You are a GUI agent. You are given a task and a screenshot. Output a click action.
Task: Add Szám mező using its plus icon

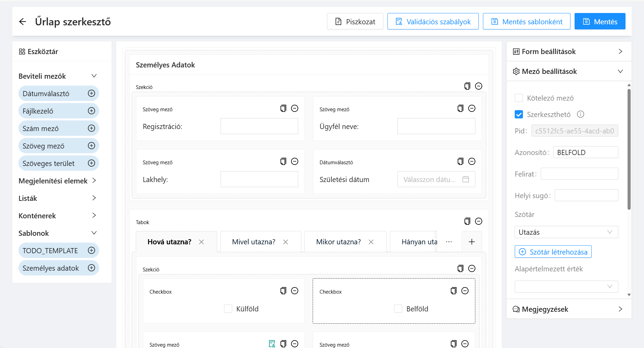click(91, 128)
